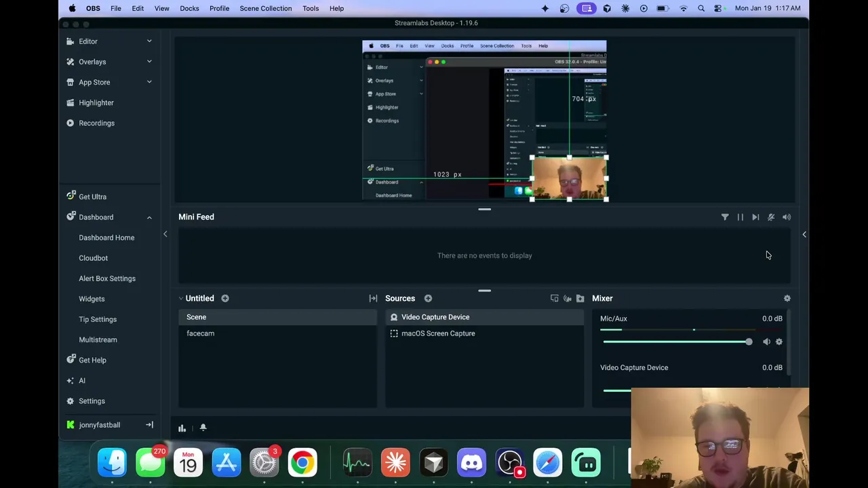Add a new scene with the plus icon
Viewport: 868px width, 488px height.
click(225, 298)
